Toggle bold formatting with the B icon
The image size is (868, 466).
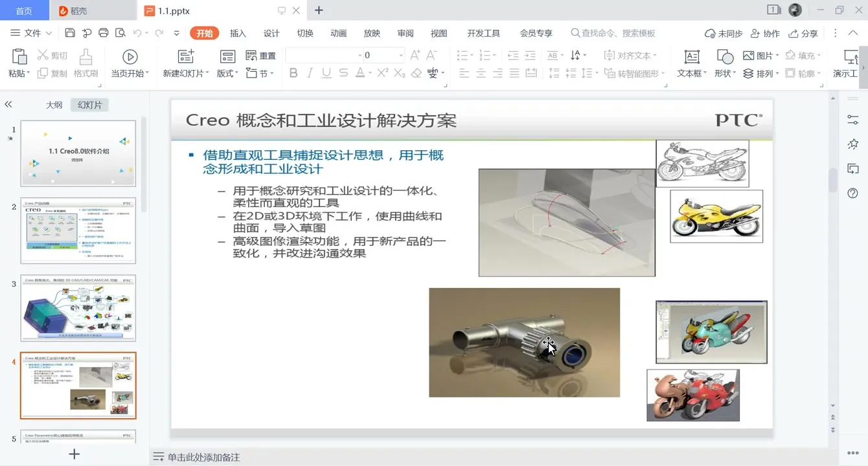click(x=293, y=73)
